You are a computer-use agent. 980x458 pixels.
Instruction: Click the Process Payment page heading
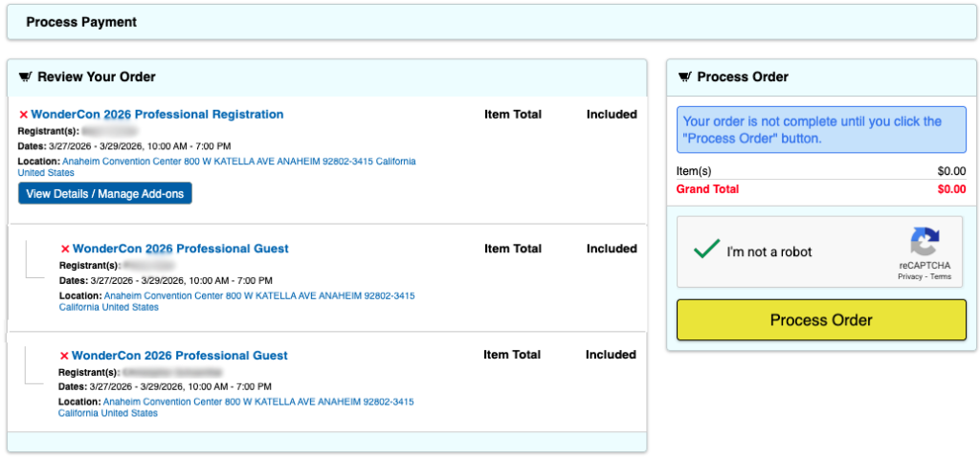pos(81,22)
